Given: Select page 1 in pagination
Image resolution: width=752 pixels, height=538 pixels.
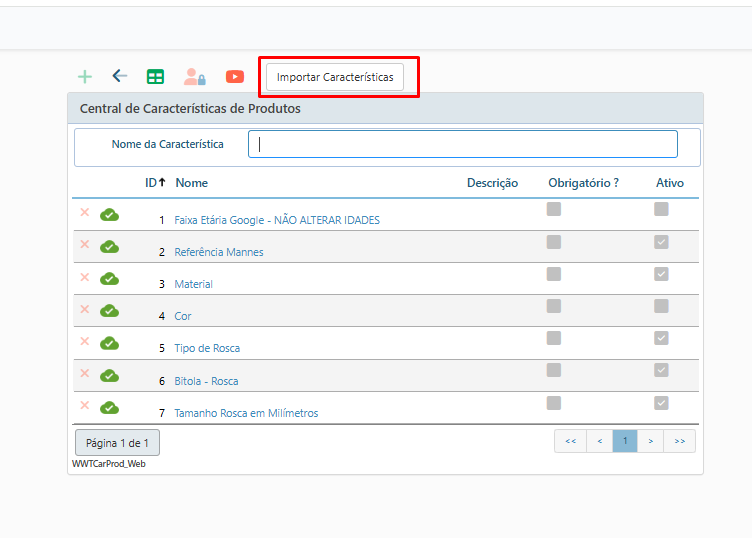Looking at the screenshot, I should tap(624, 441).
